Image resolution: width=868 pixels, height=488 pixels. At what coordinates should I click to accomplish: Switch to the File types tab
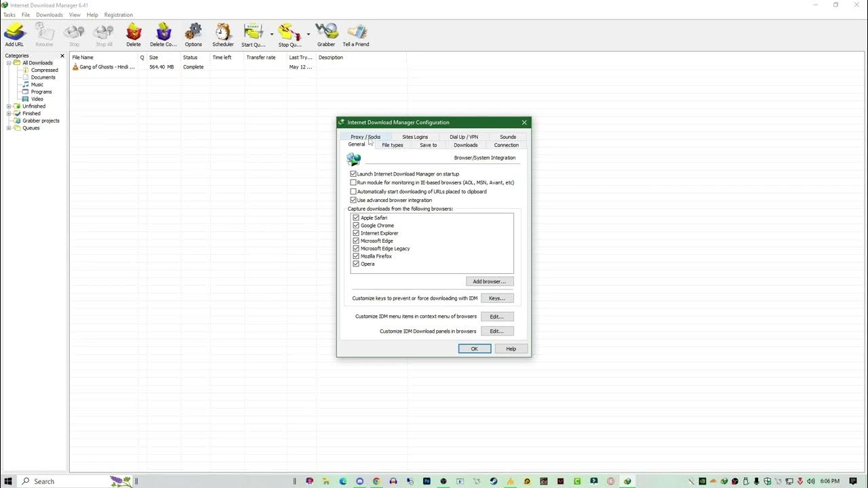(393, 145)
